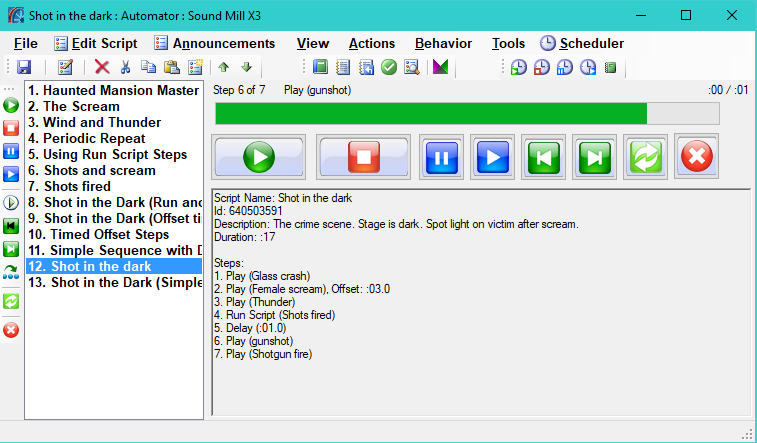Select script 10. Timed Offset Steps
The height and width of the screenshot is (443, 757).
click(x=114, y=234)
